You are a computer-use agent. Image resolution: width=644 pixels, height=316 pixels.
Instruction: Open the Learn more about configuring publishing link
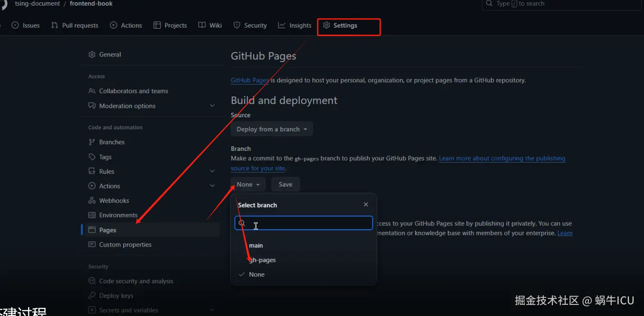pyautogui.click(x=502, y=158)
